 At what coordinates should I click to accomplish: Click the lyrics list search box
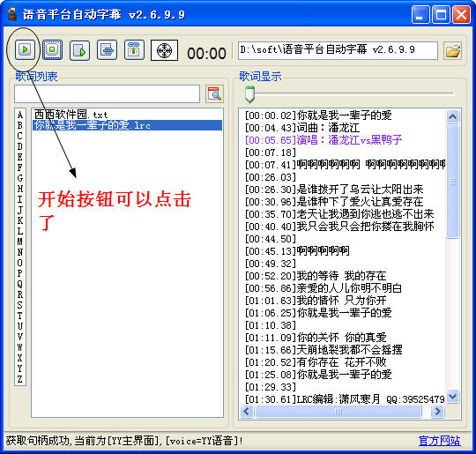(107, 93)
